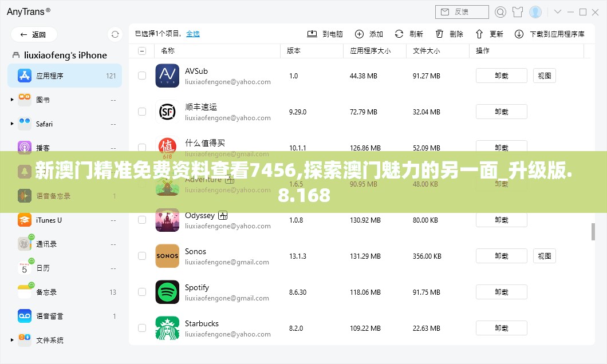
Task: Open 视图 view for AVSub
Action: coord(544,76)
